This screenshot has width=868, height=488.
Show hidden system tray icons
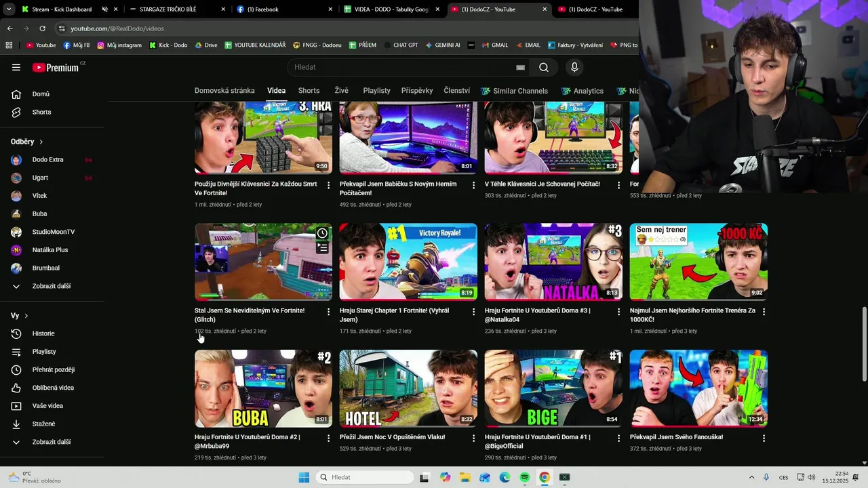click(751, 477)
